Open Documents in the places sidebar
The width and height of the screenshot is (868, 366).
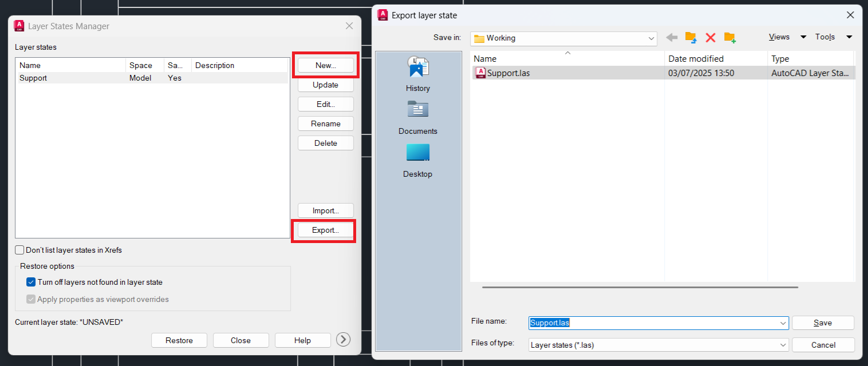tap(418, 117)
